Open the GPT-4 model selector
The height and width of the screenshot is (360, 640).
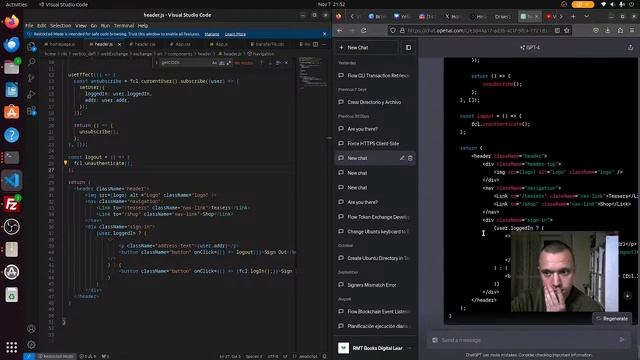click(530, 48)
